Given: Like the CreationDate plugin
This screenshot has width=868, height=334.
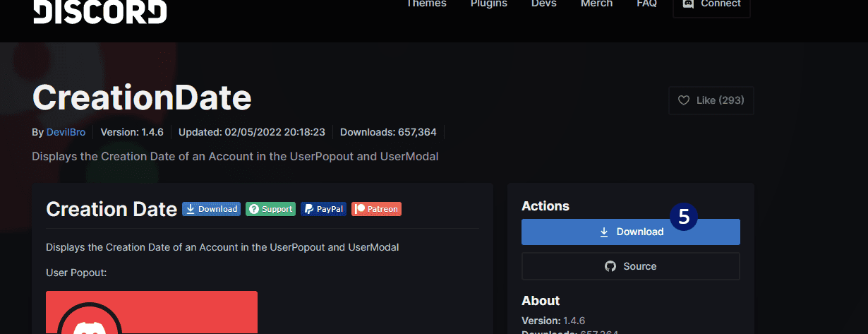Looking at the screenshot, I should (711, 100).
